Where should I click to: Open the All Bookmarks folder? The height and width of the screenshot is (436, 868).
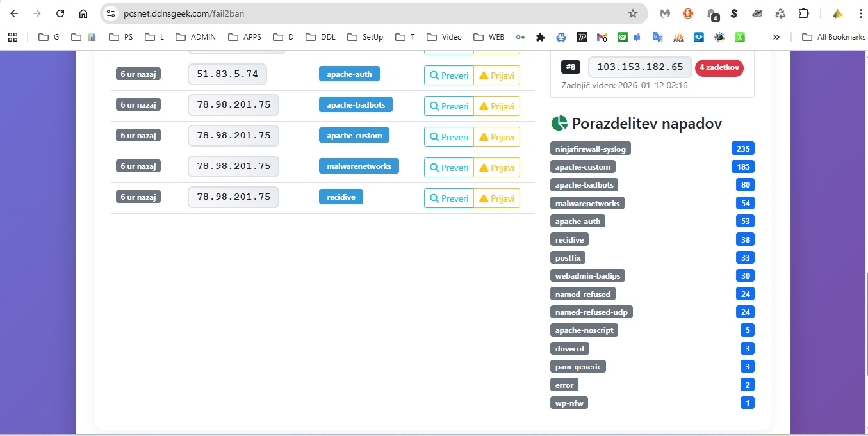833,37
